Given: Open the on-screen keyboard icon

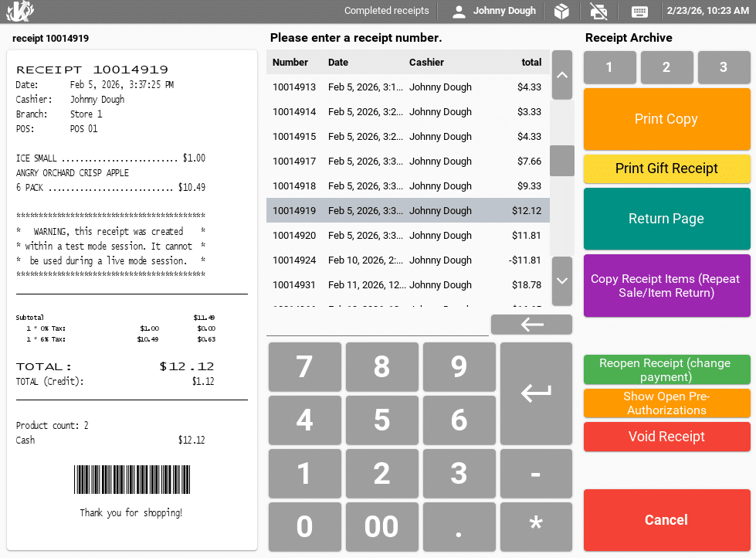Looking at the screenshot, I should [639, 12].
